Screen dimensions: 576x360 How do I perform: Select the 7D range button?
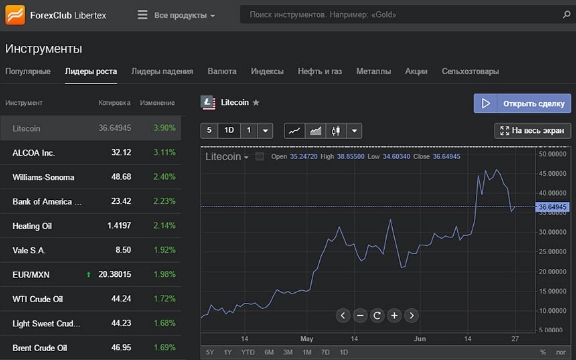point(325,352)
